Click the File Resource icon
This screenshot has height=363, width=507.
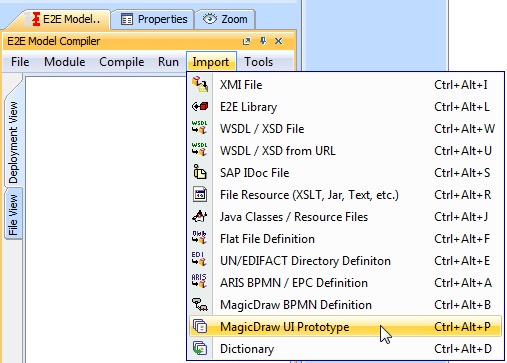200,194
